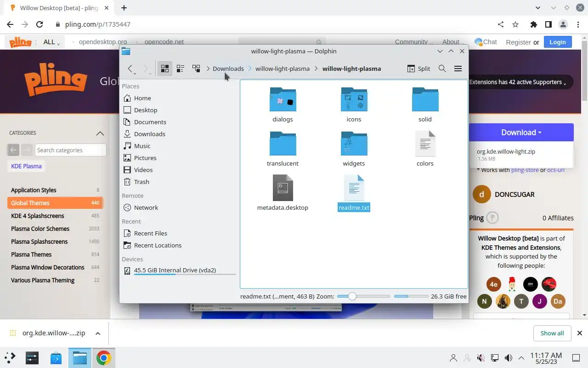Screen dimensions: 588x368
Task: Collapse the Categories section chevron
Action: [100, 133]
